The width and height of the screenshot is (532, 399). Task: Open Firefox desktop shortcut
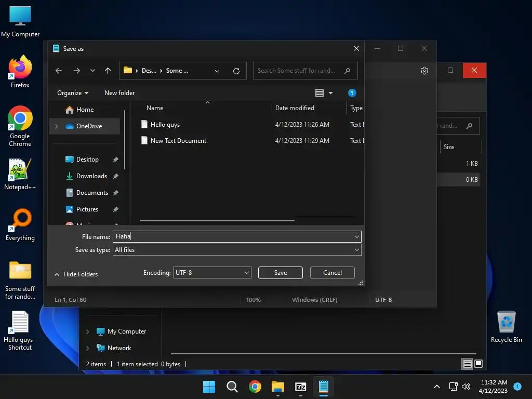pyautogui.click(x=20, y=72)
